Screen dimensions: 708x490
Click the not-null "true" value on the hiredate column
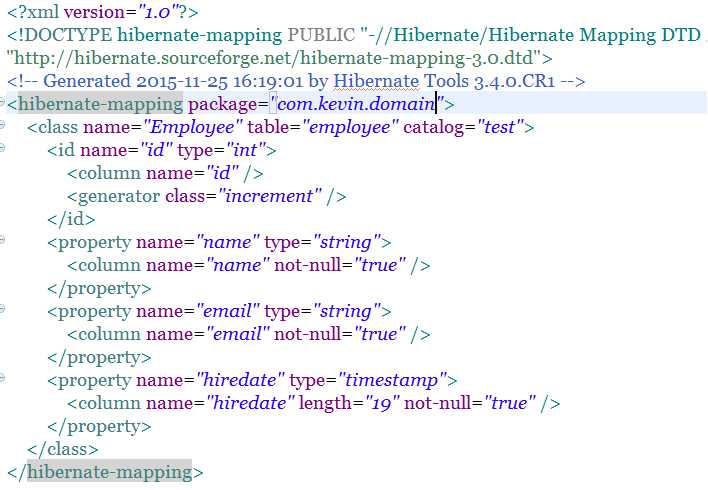[509, 403]
